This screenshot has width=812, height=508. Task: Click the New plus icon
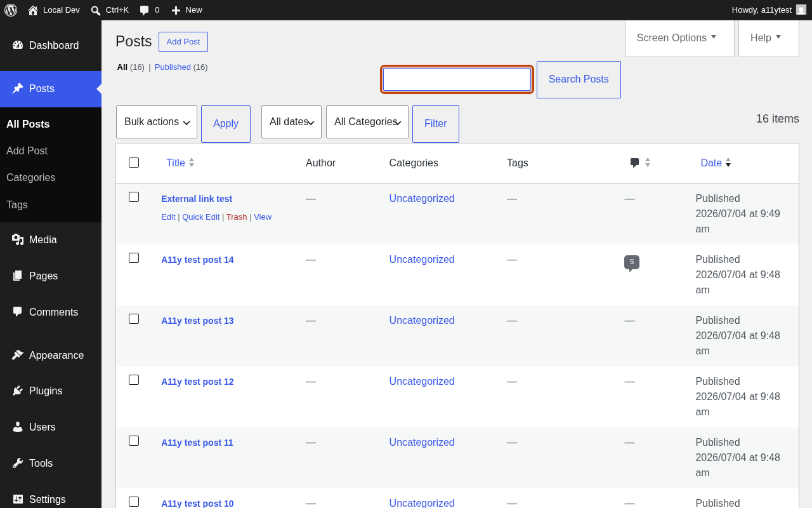tap(176, 10)
